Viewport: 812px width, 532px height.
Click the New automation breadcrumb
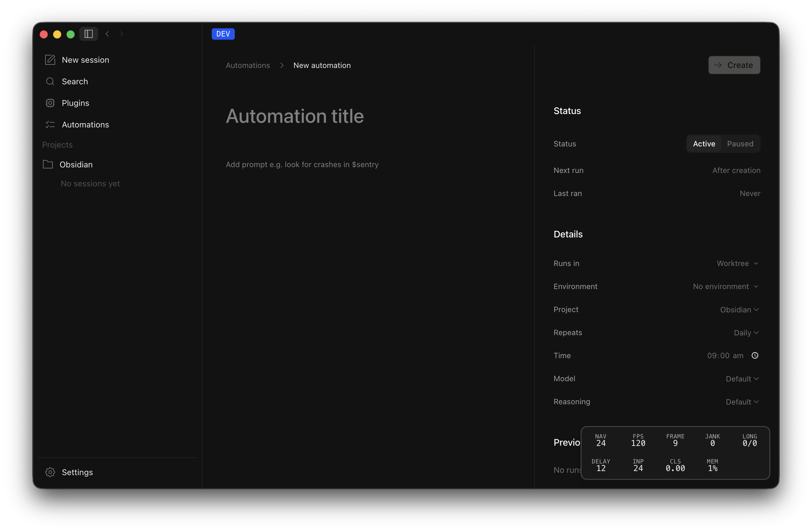pyautogui.click(x=322, y=65)
